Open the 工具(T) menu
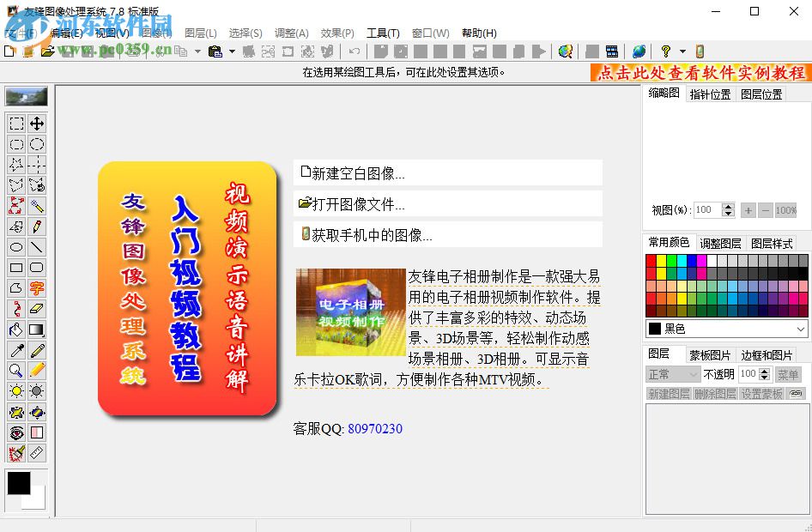 tap(383, 33)
